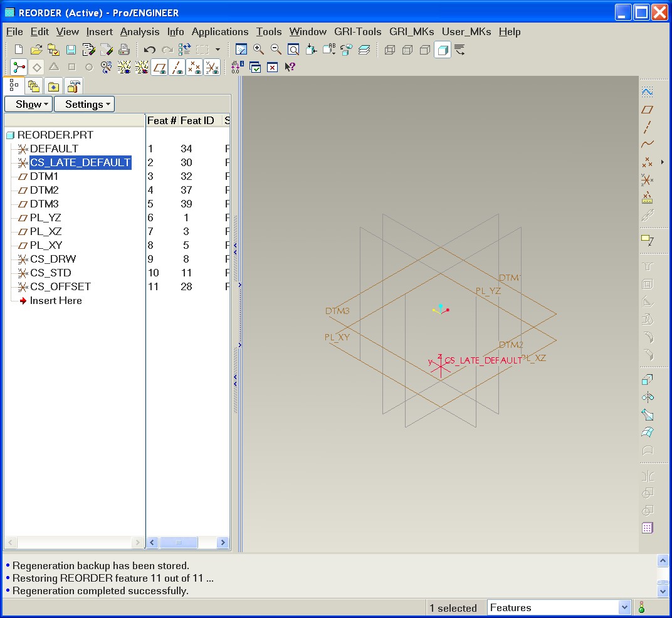Screen dimensions: 672x618
Task: Select Datum Coordinate System tool in right toolbar
Action: click(x=647, y=180)
